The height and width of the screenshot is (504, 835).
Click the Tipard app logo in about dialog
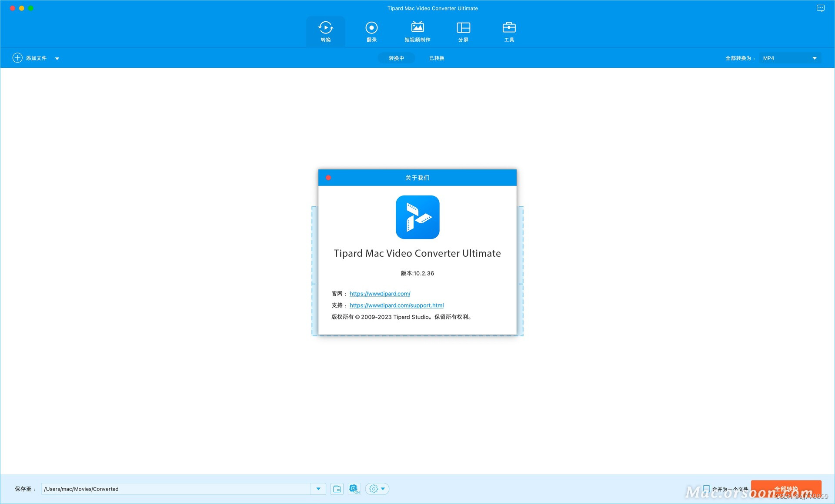coord(417,217)
